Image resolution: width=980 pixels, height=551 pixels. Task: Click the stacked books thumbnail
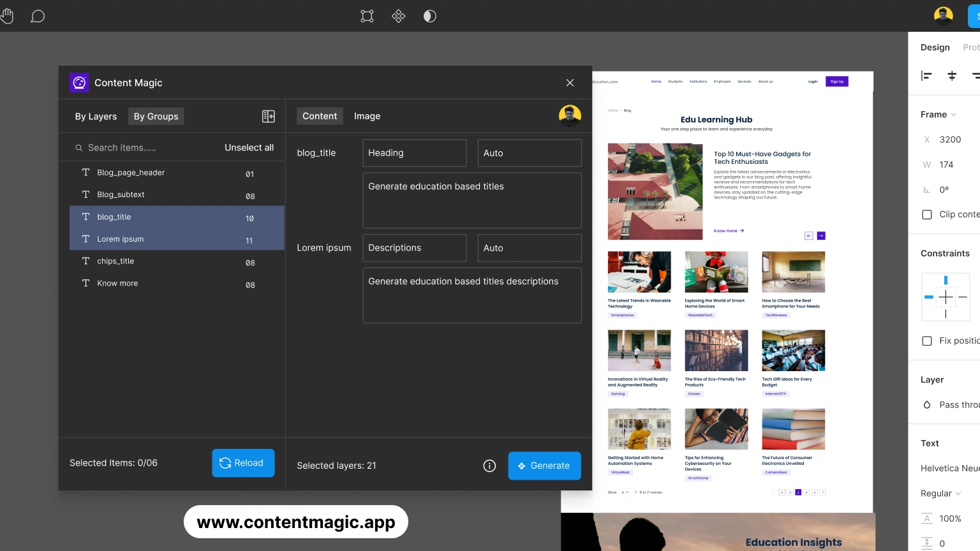tap(793, 429)
